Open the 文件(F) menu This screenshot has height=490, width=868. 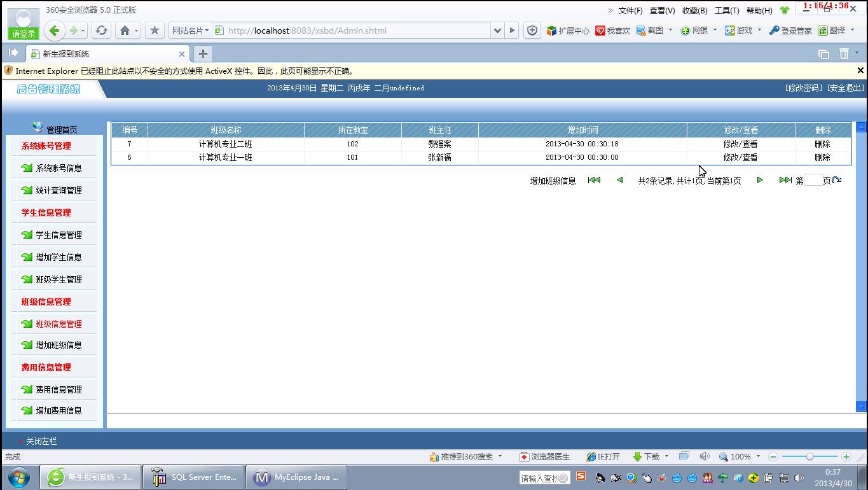point(630,11)
